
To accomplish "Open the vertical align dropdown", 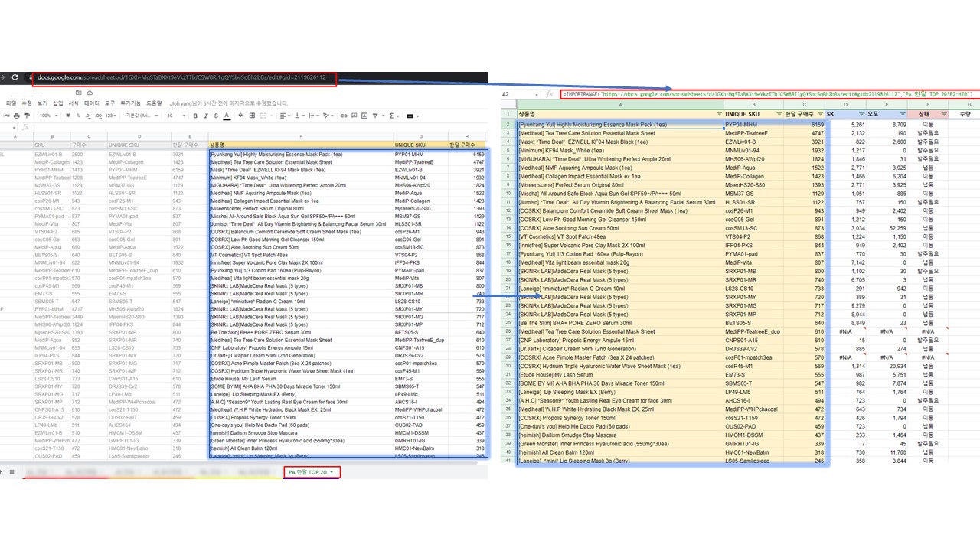I will (299, 116).
